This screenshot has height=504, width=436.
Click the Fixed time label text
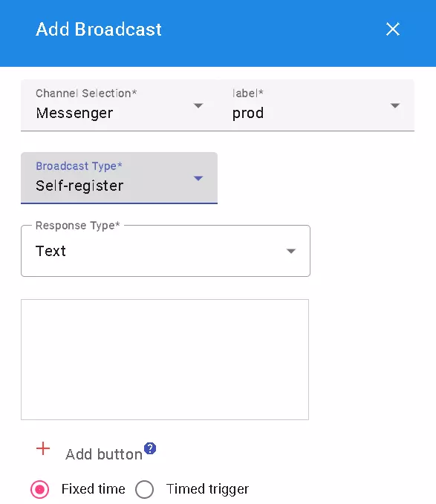point(94,489)
